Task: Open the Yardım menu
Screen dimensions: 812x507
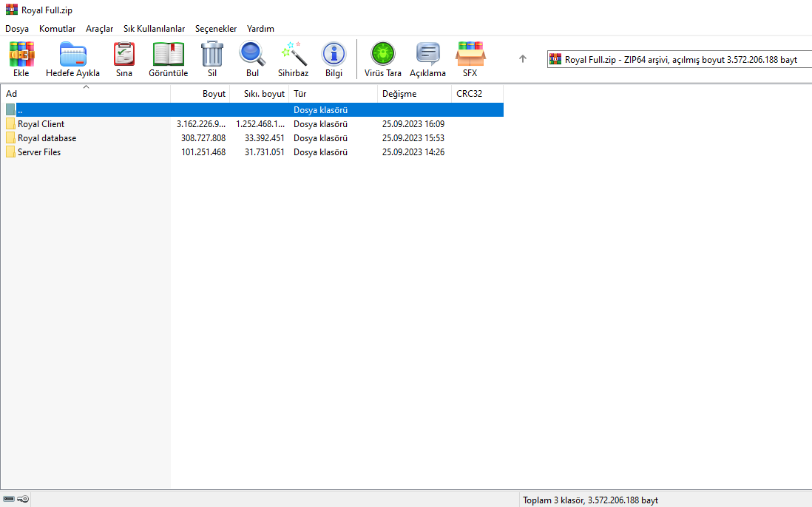Action: [x=260, y=28]
